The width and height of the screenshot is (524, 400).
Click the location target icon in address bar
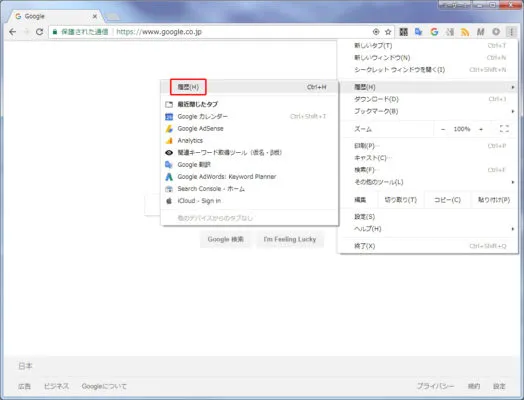point(376,32)
